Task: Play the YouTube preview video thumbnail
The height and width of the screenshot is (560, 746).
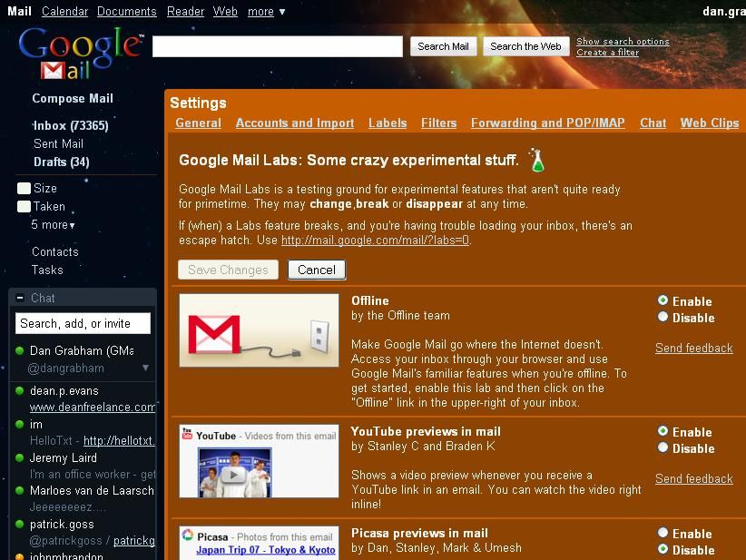Action: (x=234, y=474)
